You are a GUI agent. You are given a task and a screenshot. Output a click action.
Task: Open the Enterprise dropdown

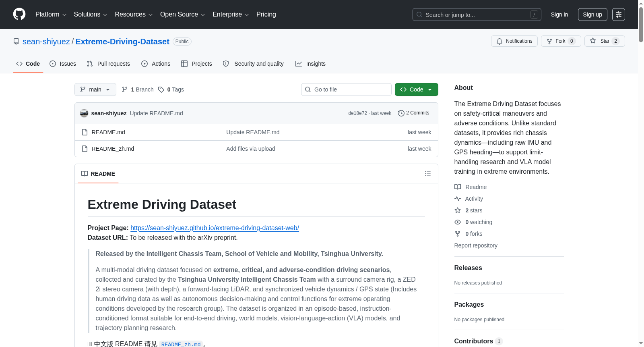[x=231, y=15]
